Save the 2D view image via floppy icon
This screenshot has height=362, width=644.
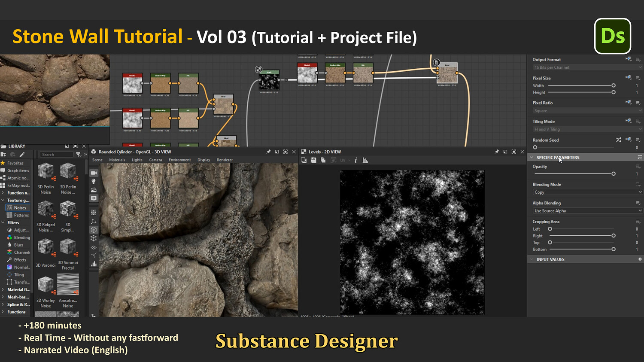(313, 160)
